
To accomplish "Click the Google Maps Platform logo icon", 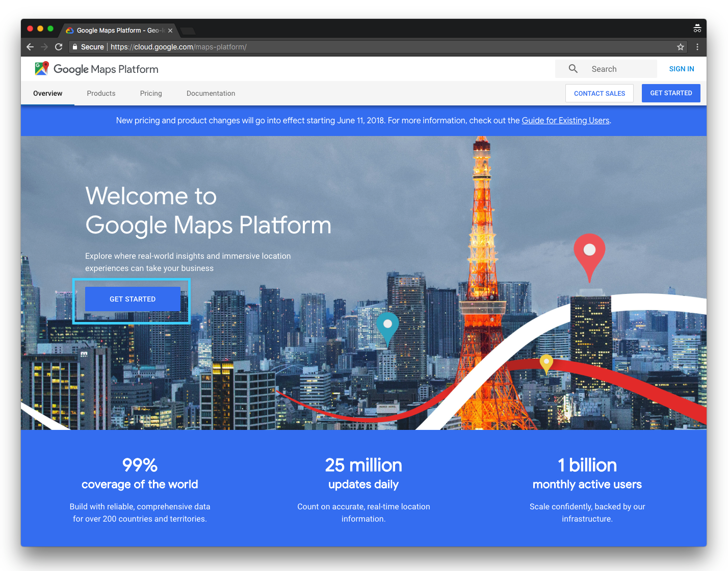I will tap(42, 68).
